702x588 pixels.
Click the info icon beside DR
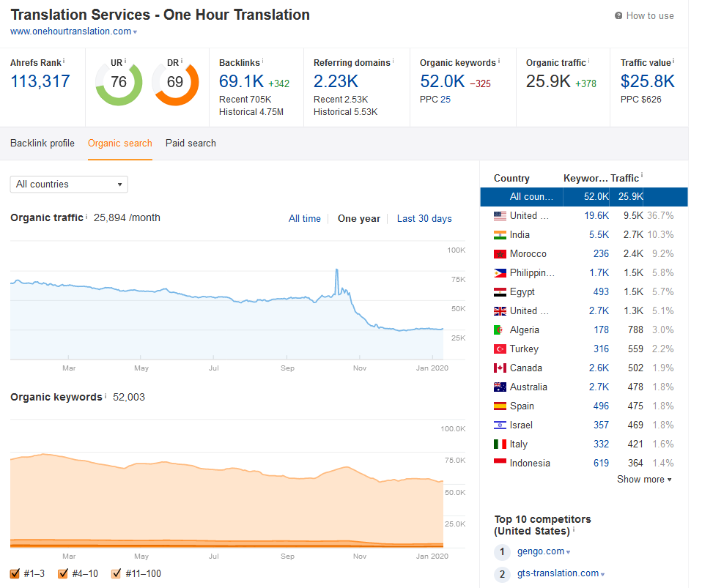pos(182,60)
